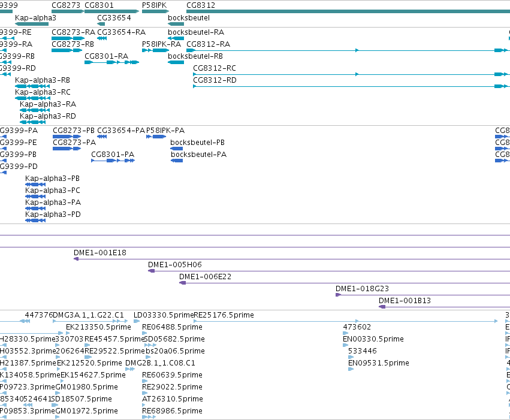
Task: Open the CG8273-PA protein label
Action: pos(74,143)
